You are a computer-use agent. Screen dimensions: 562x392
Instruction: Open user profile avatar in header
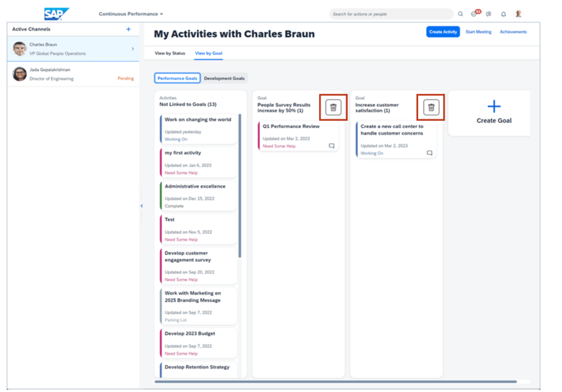point(519,14)
